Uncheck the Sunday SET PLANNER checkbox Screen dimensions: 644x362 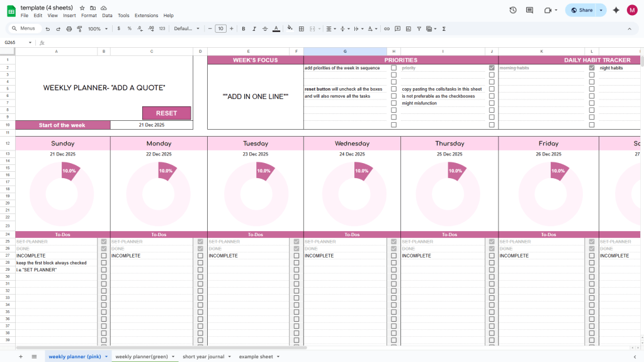pyautogui.click(x=104, y=242)
